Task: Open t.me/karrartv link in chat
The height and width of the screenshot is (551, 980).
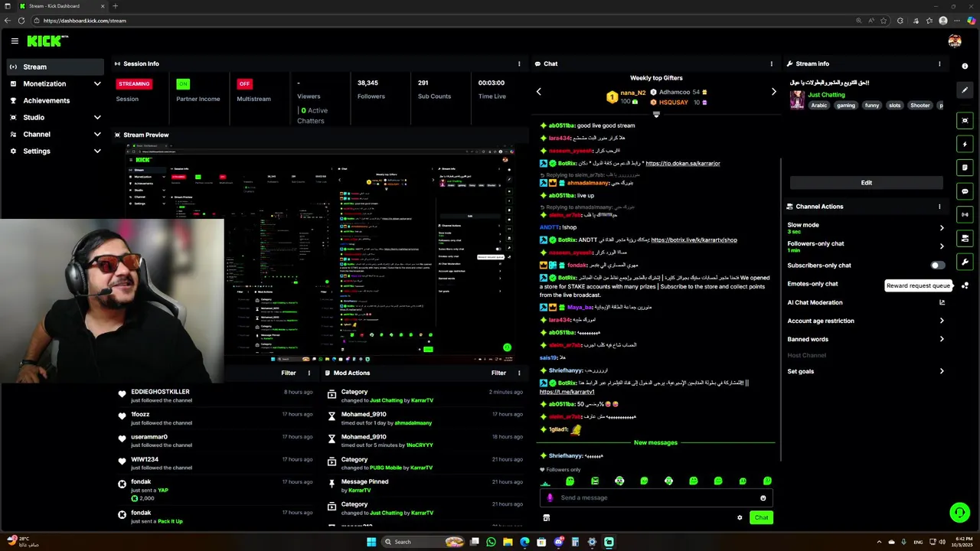Action: [x=567, y=392]
